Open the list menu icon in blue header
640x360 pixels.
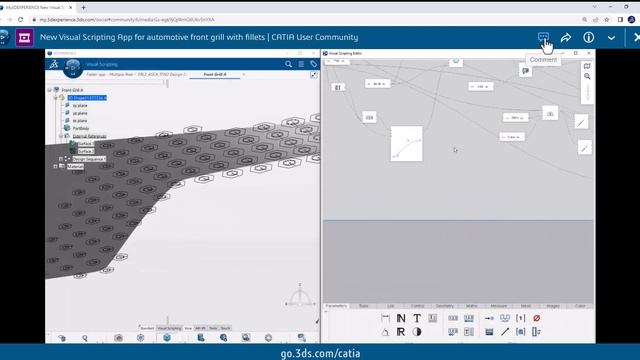tap(301, 64)
